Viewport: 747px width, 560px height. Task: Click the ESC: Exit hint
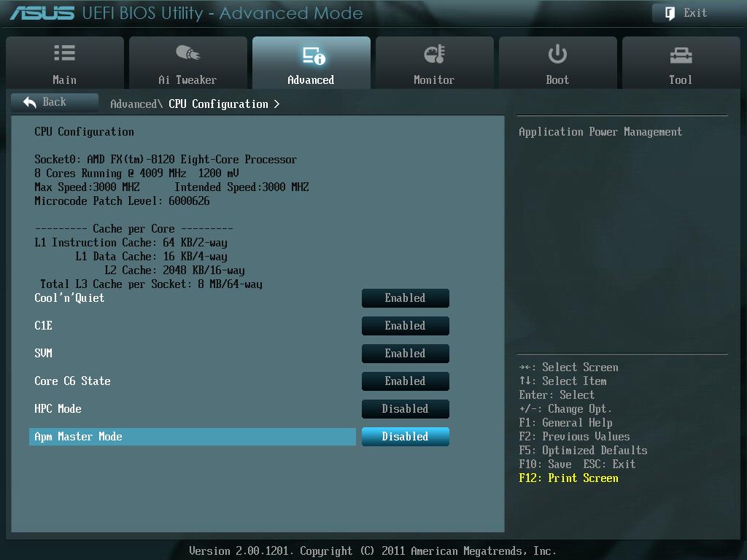[x=609, y=464]
